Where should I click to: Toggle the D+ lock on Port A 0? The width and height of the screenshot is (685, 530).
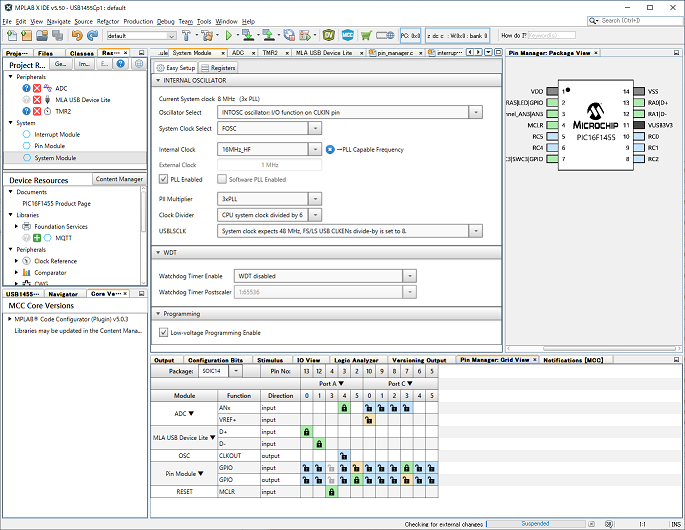point(307,432)
